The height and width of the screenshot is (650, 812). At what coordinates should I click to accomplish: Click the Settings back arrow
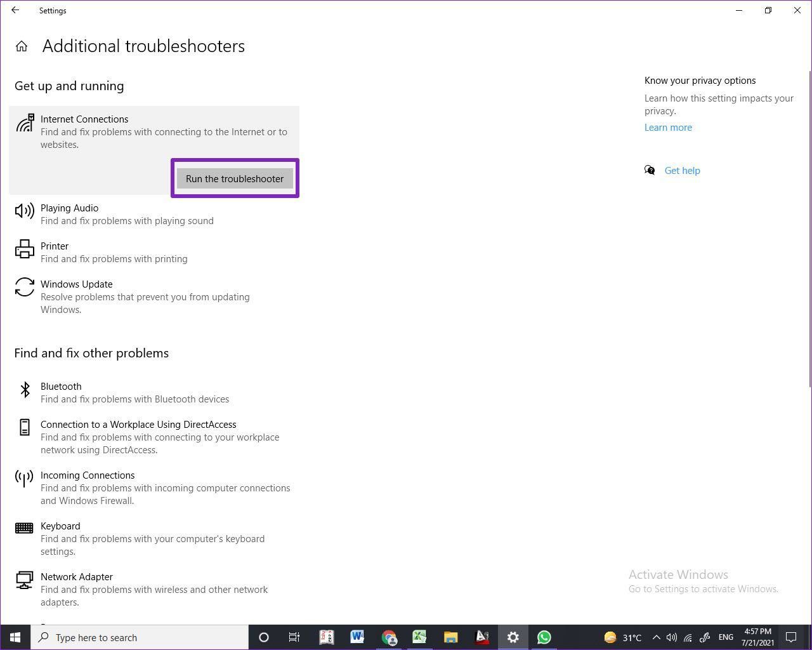15,10
